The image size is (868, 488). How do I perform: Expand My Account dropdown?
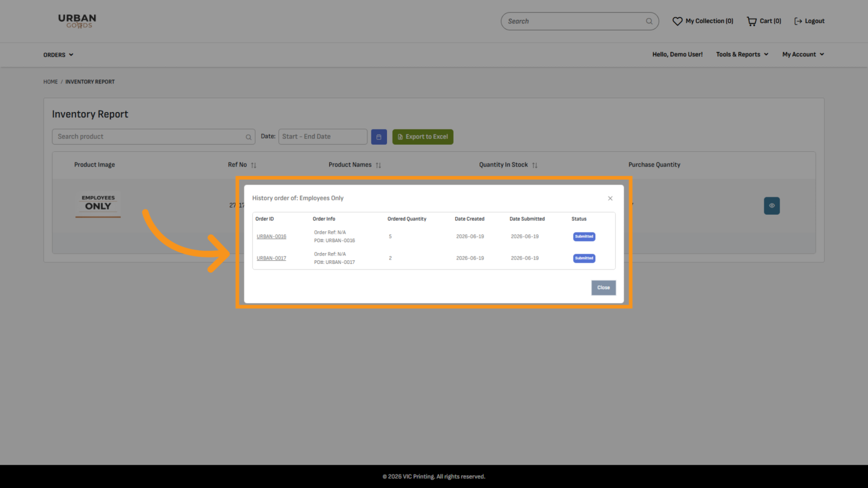[803, 54]
